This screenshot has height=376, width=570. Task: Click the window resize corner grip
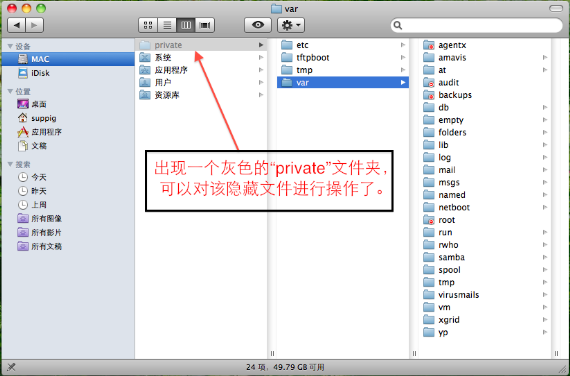tap(563, 369)
